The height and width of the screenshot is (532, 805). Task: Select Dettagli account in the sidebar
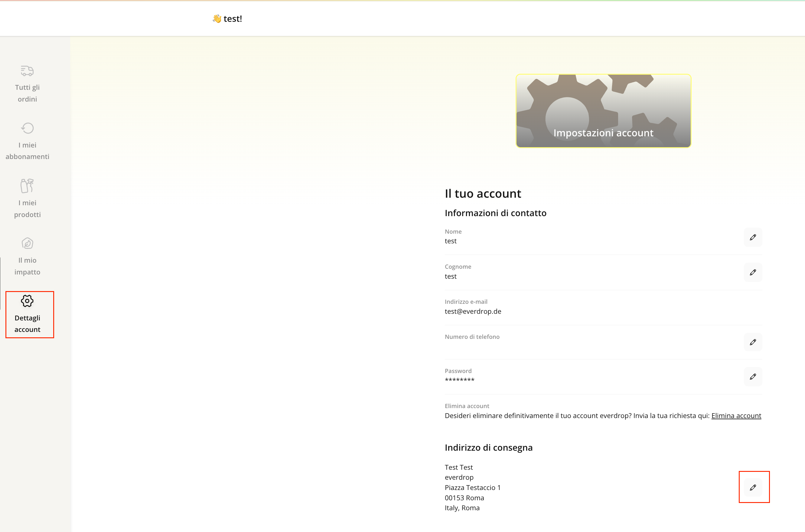pos(27,324)
